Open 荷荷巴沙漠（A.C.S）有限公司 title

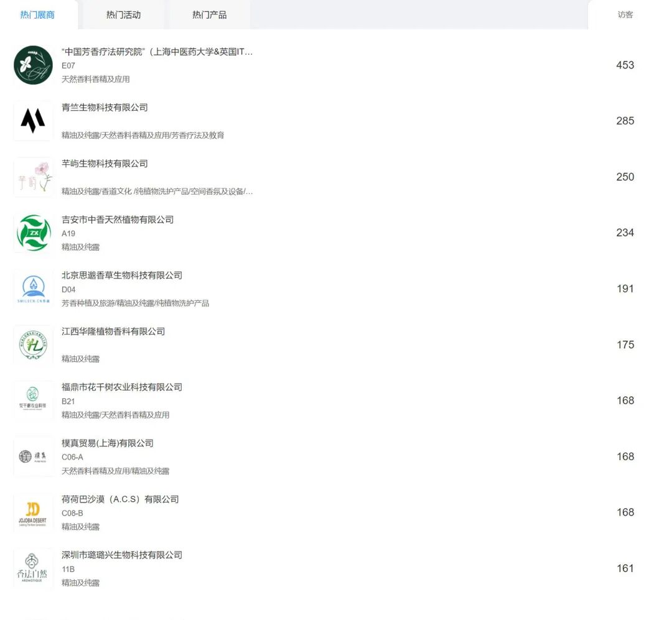(120, 499)
